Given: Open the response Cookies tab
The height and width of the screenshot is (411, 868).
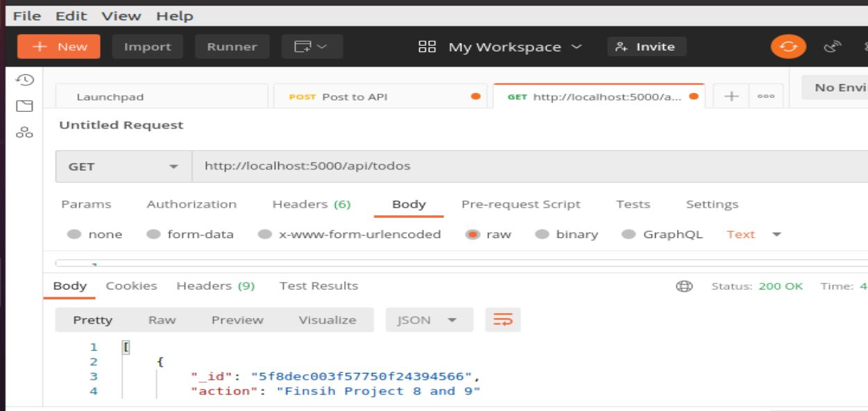Looking at the screenshot, I should click(x=131, y=286).
